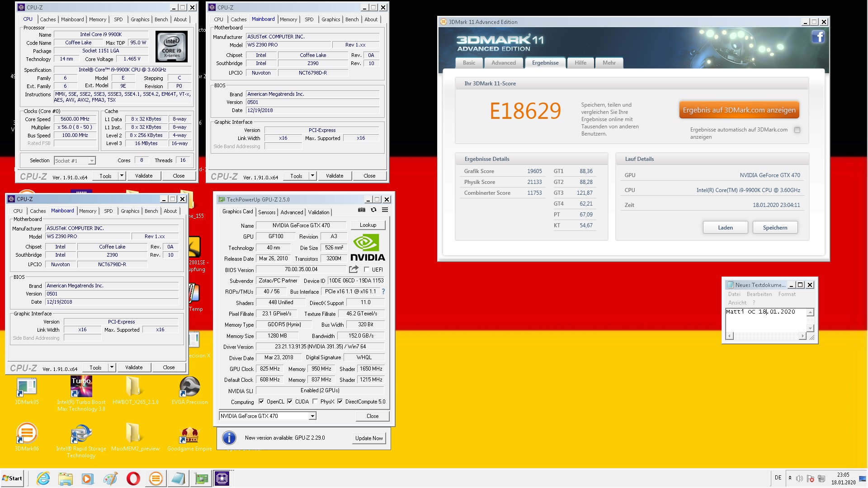This screenshot has width=868, height=488.
Task: Click the Lookup button in GPU-Z
Action: pos(368,225)
